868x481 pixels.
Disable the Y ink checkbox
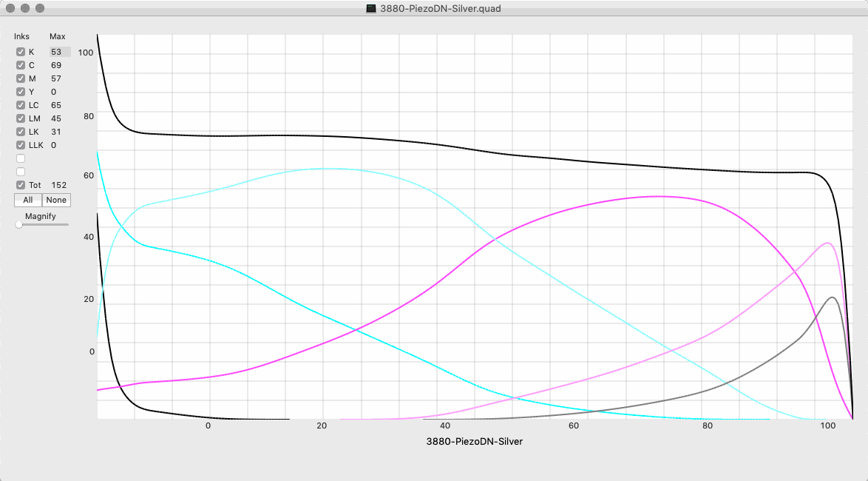click(21, 92)
